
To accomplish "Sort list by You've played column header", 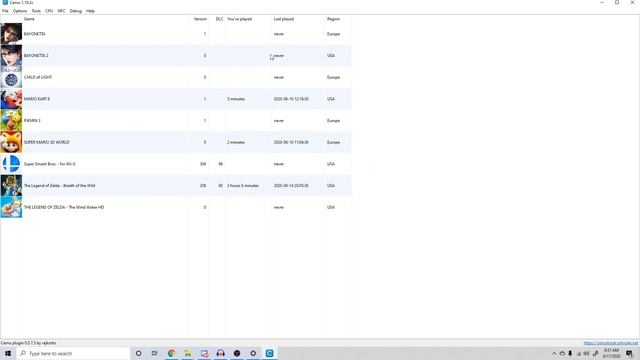I will coord(239,19).
